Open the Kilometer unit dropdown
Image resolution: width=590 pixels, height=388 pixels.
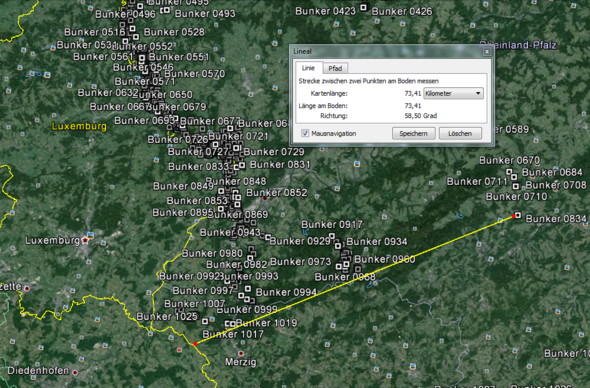pyautogui.click(x=453, y=93)
